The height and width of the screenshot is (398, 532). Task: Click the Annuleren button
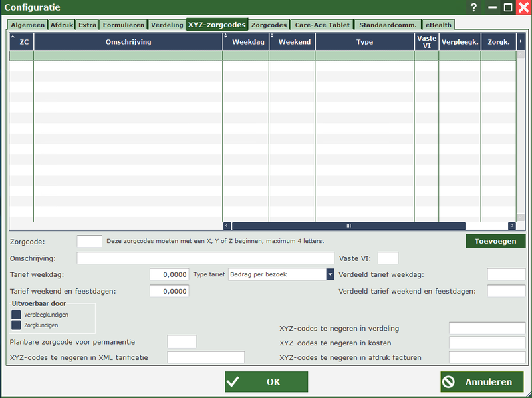point(481,382)
